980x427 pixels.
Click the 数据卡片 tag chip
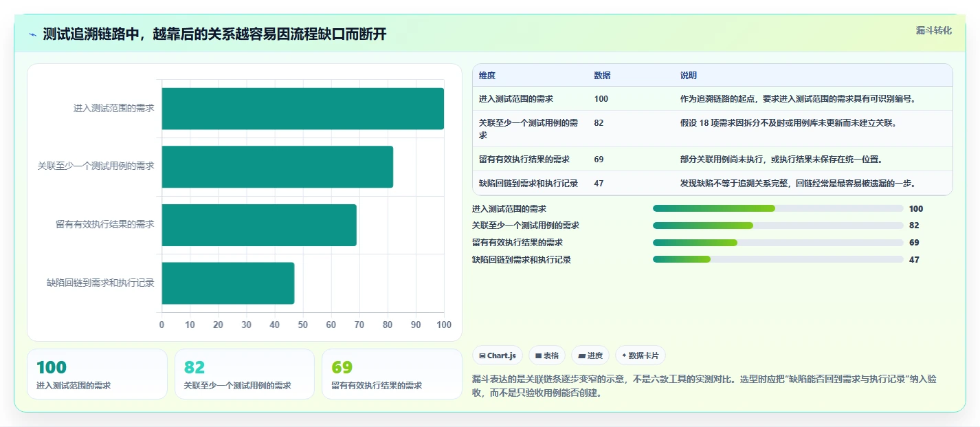[x=641, y=355]
